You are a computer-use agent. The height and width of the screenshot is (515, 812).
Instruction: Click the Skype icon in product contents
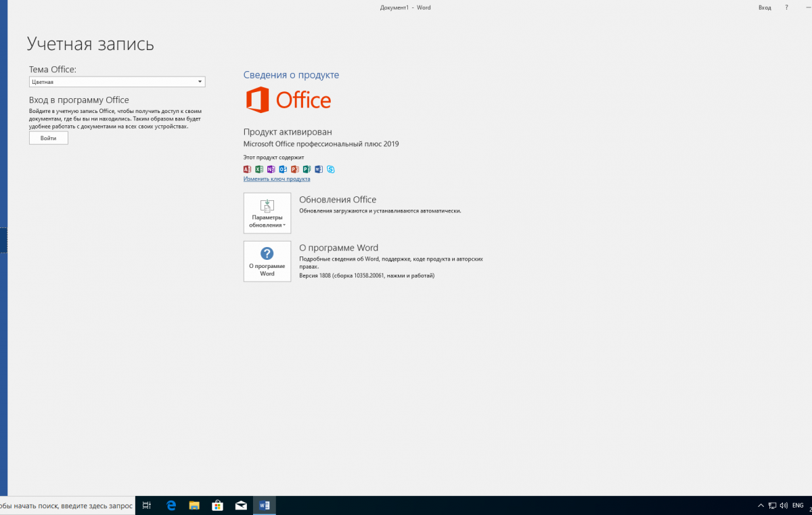[x=330, y=169]
